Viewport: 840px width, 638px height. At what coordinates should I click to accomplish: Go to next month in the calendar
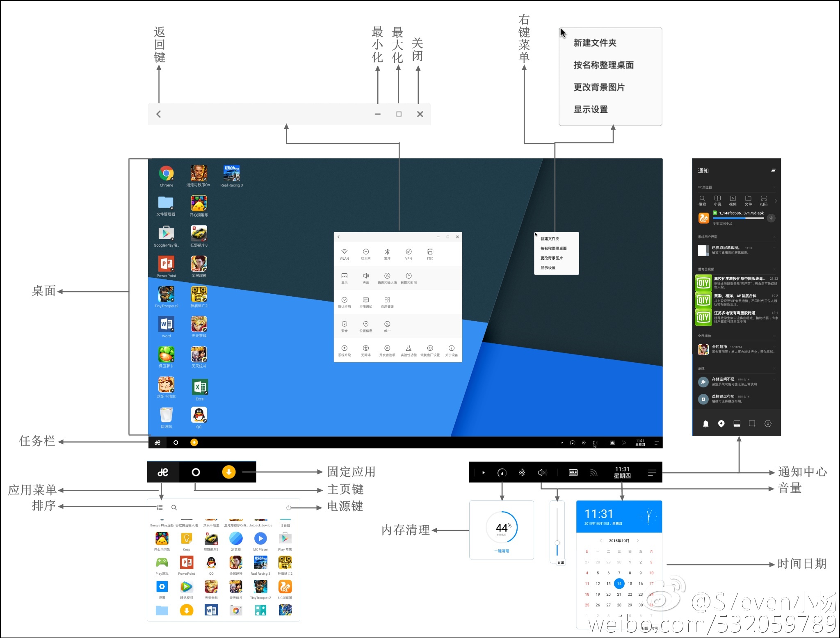tap(638, 540)
